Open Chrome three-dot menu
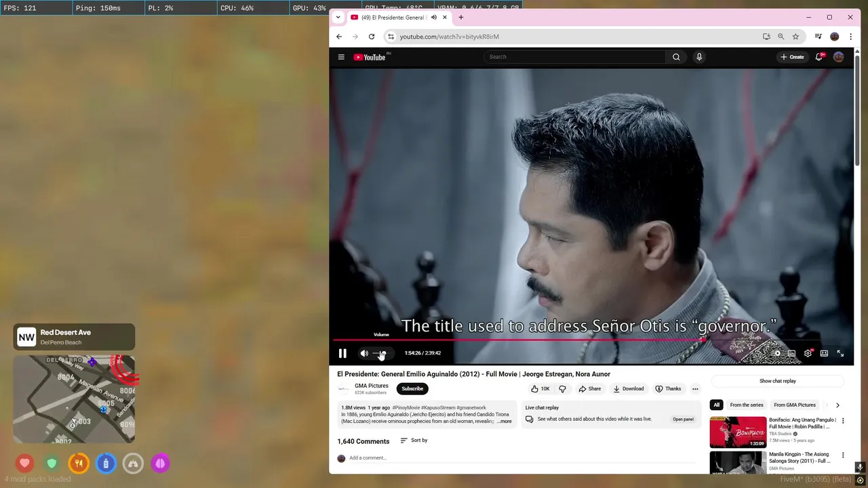This screenshot has width=868, height=488. (851, 37)
